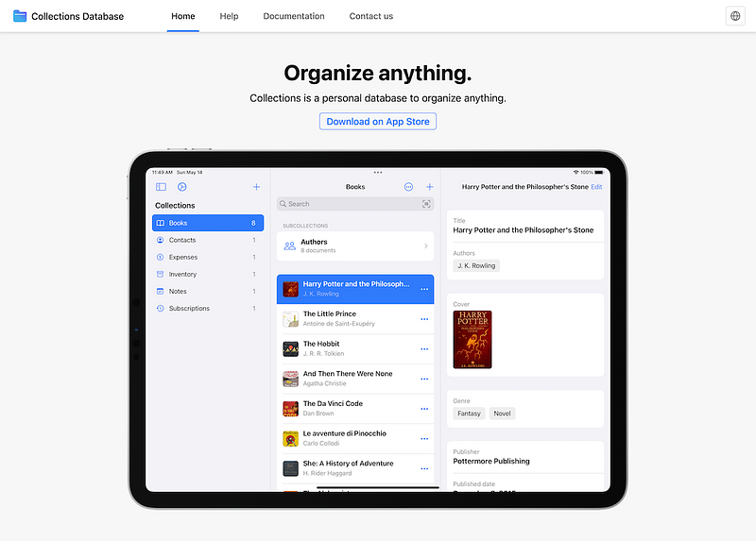Click the three-dot multitasking indicator at iPad top
Viewport: 756px width, 541px height.
click(378, 172)
